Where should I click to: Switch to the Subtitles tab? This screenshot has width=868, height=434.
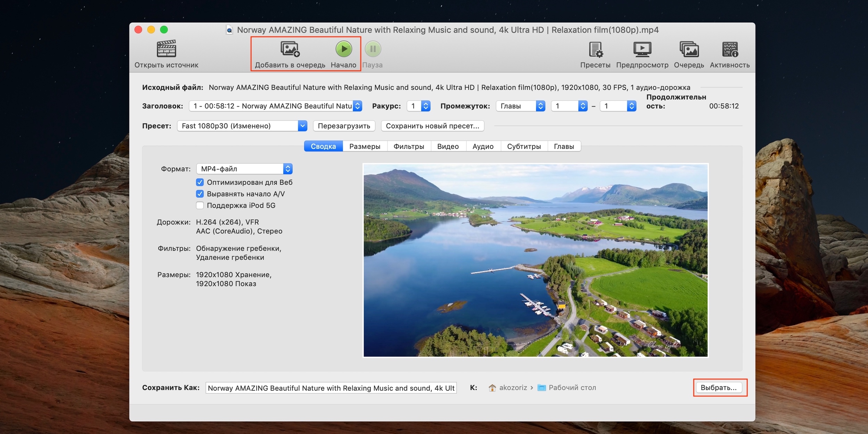[524, 146]
